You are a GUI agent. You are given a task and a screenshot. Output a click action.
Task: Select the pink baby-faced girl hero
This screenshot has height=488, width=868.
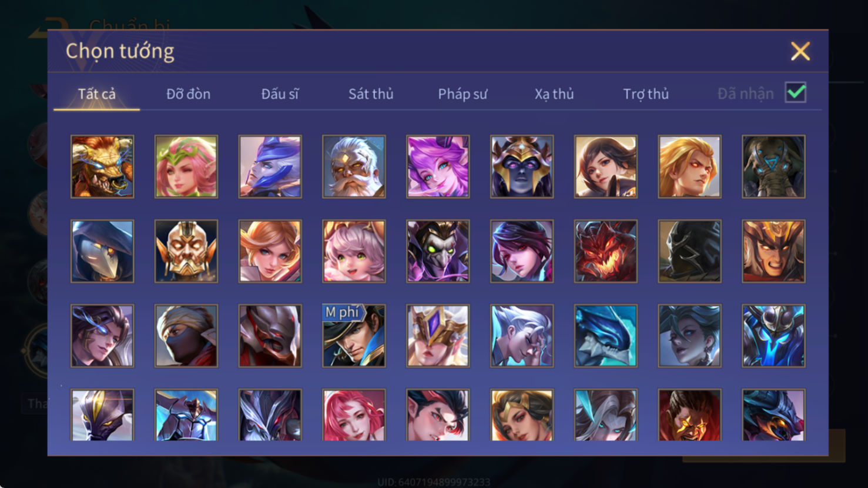(x=354, y=251)
